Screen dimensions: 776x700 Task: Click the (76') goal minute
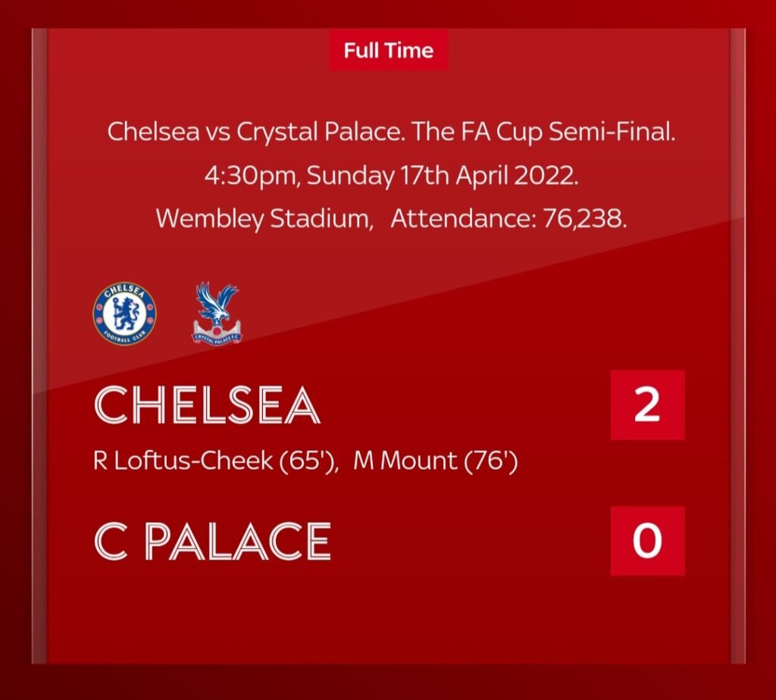[491, 461]
